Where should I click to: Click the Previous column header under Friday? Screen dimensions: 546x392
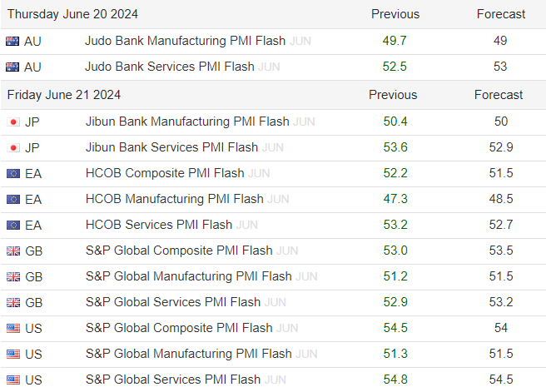pyautogui.click(x=393, y=95)
